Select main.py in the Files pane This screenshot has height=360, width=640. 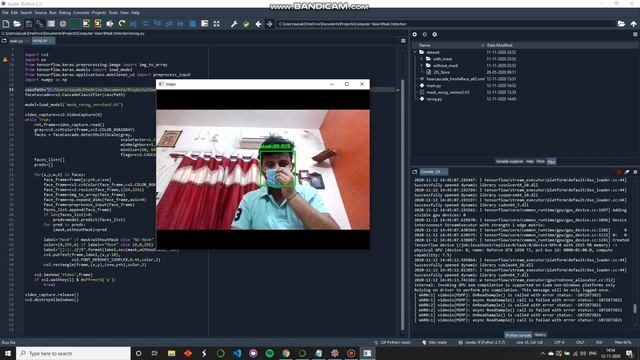433,86
